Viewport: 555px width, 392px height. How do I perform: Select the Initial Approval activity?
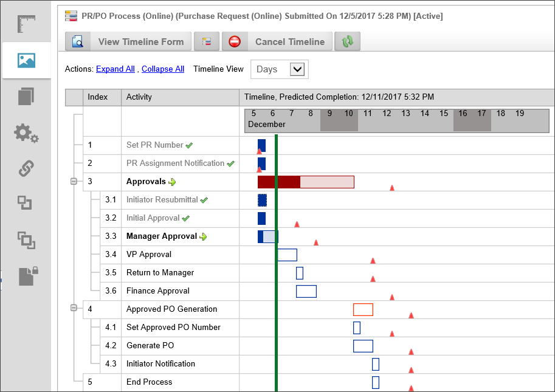(x=153, y=218)
